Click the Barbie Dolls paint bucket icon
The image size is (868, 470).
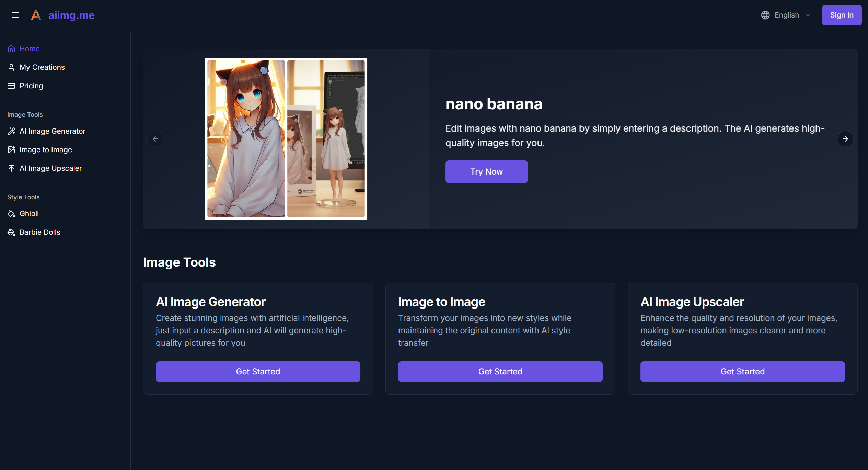point(11,232)
